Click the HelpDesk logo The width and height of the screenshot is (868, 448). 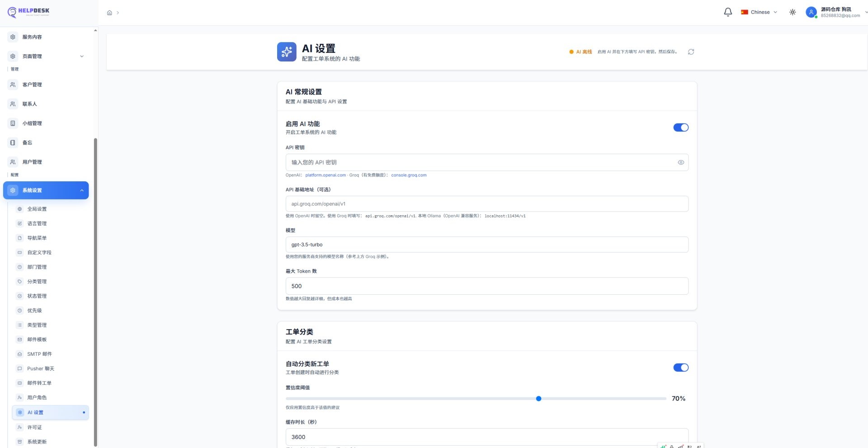[x=28, y=12]
